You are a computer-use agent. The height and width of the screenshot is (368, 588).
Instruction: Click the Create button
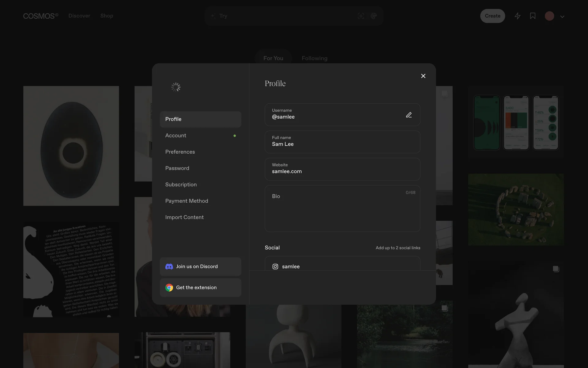click(x=492, y=16)
